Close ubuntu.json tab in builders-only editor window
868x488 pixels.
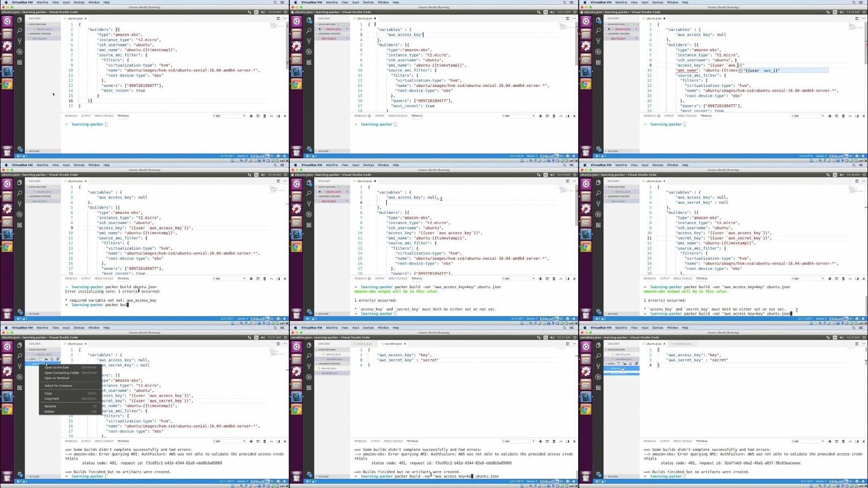86,18
